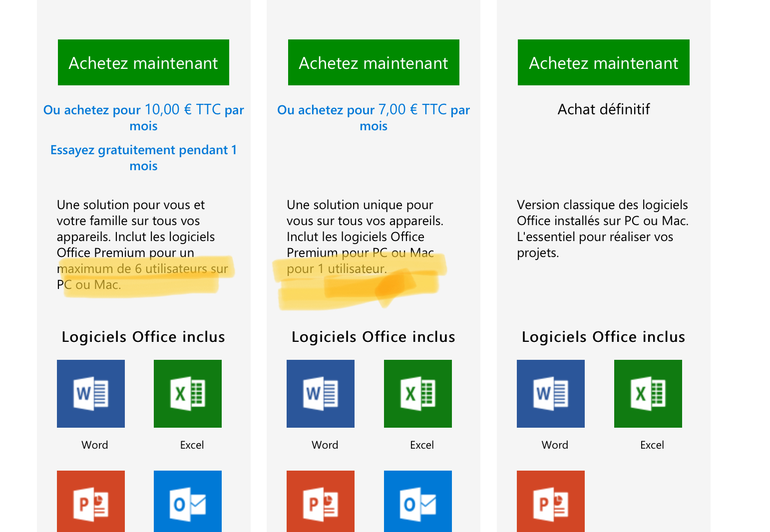Click the Outlook icon in the first column
Viewport: 770px width, 532px height.
pos(188,501)
